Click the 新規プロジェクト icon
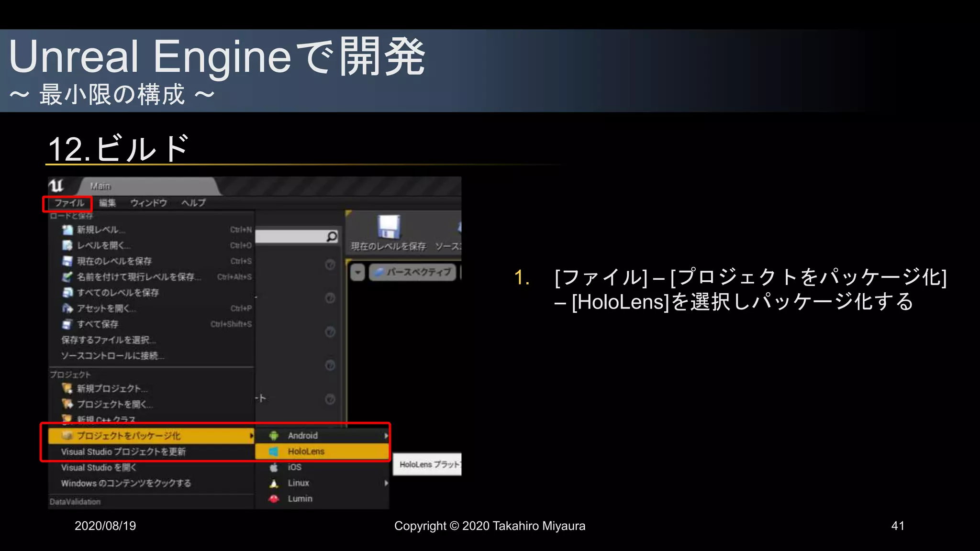Viewport: 980px width, 551px height. point(67,388)
